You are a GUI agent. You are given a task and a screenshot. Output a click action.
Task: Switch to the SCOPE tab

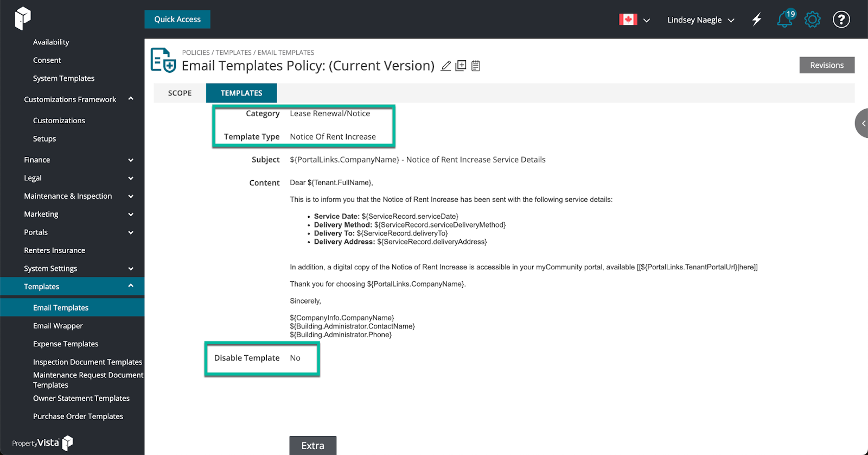click(x=180, y=93)
